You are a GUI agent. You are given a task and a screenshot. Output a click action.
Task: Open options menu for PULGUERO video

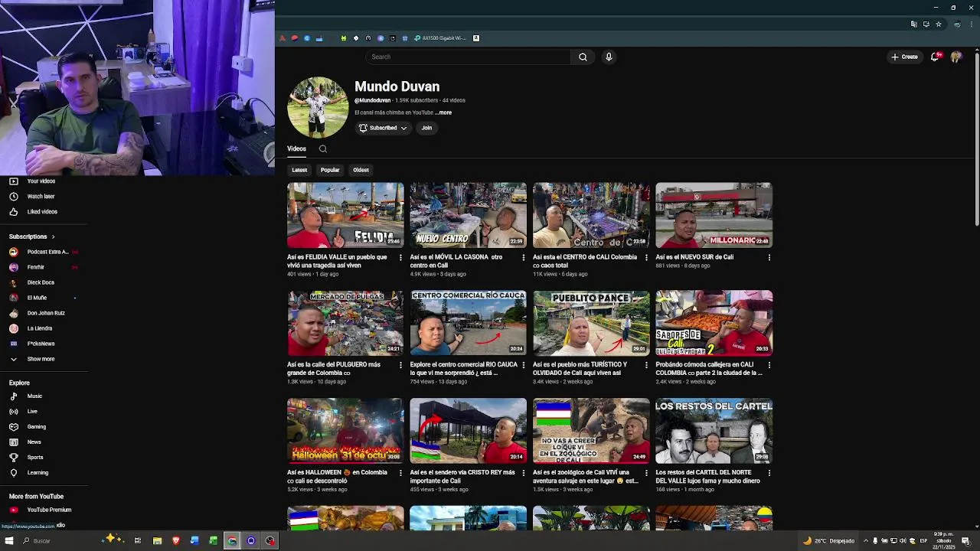[x=400, y=365]
